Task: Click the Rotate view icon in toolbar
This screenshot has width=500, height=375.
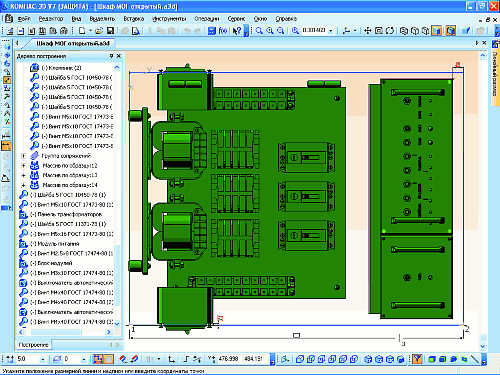Action: [389, 31]
